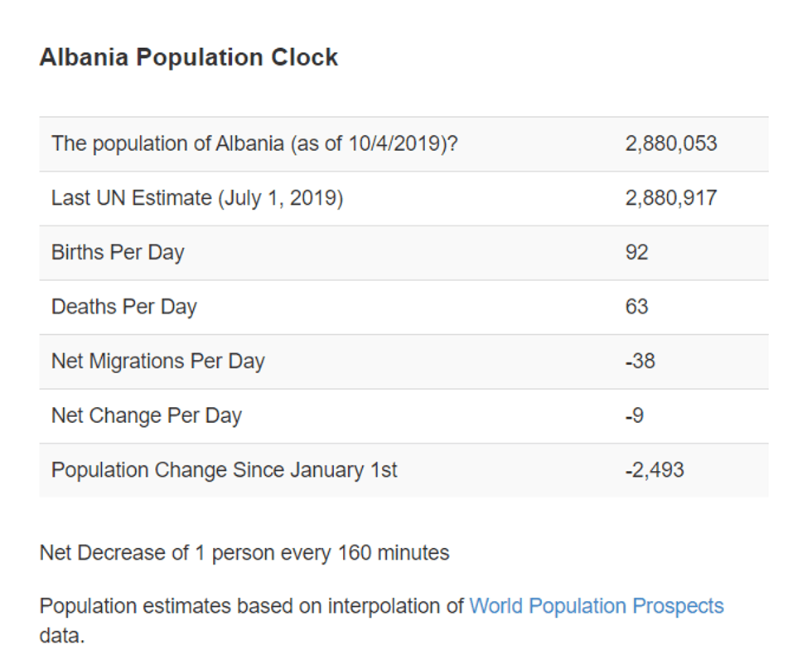Click the net migrations value -38
The image size is (812, 665).
(x=640, y=362)
